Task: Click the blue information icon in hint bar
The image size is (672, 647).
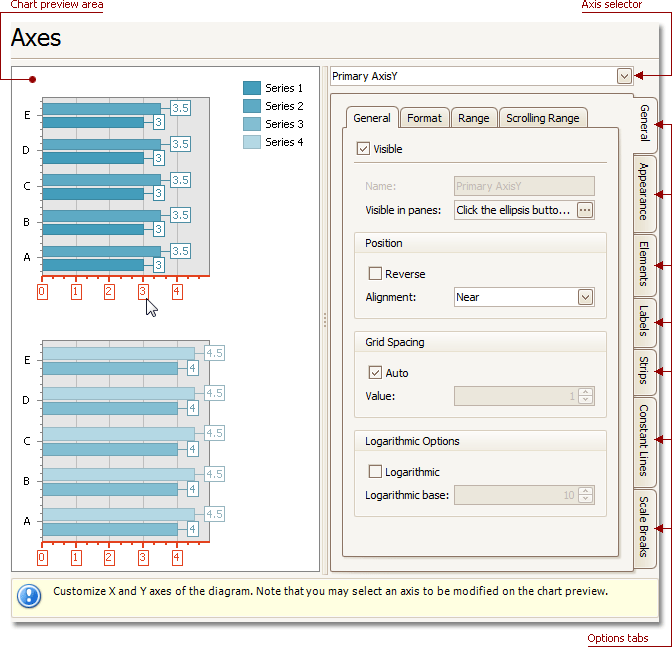Action: click(30, 596)
